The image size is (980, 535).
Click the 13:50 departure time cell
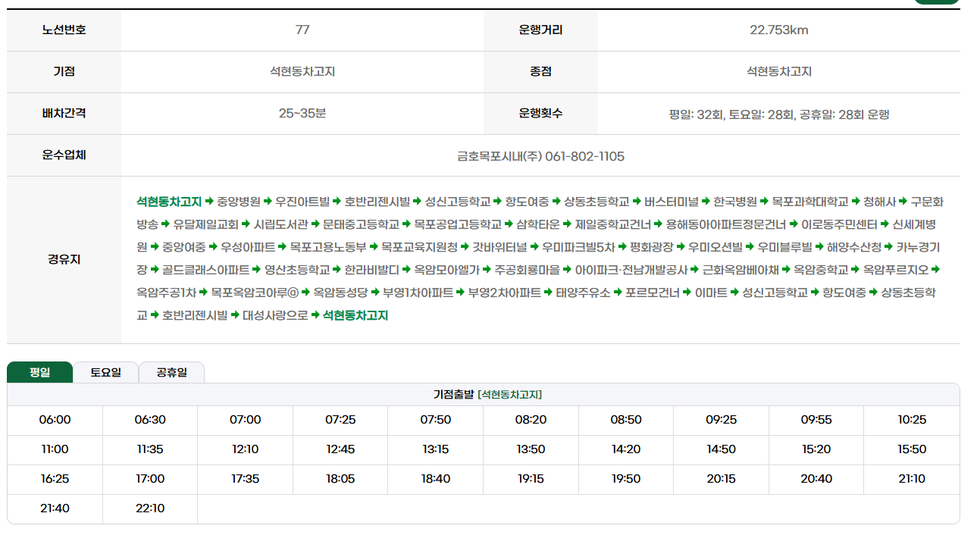pyautogui.click(x=531, y=449)
